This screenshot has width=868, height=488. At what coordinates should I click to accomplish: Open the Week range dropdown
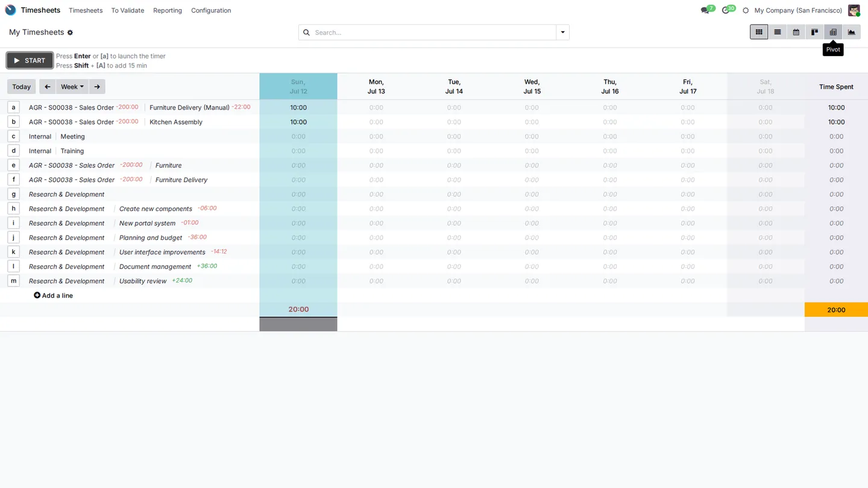72,87
